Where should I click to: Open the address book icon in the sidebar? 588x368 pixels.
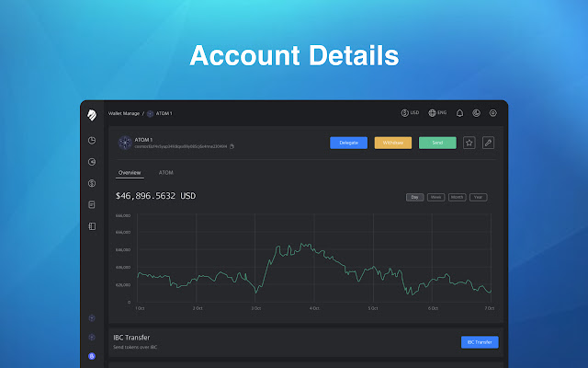pos(92,226)
